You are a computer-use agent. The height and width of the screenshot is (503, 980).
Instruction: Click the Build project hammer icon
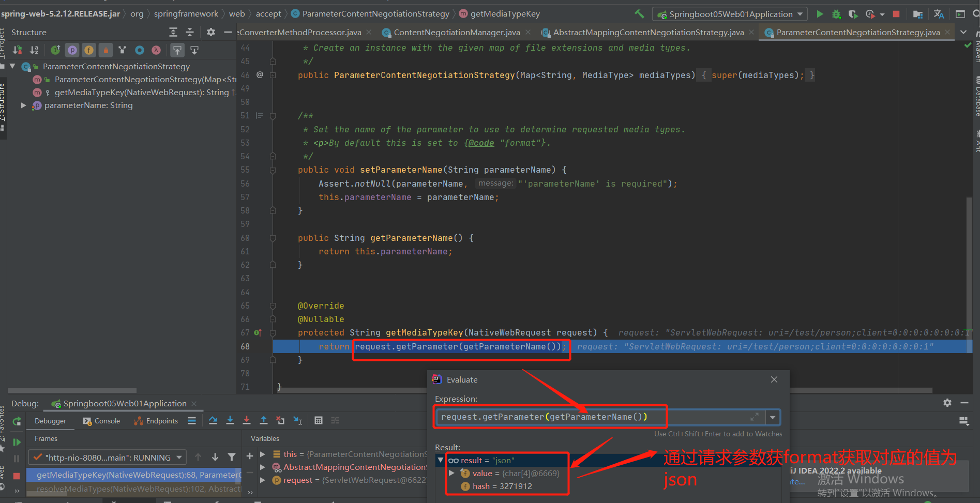coord(640,14)
